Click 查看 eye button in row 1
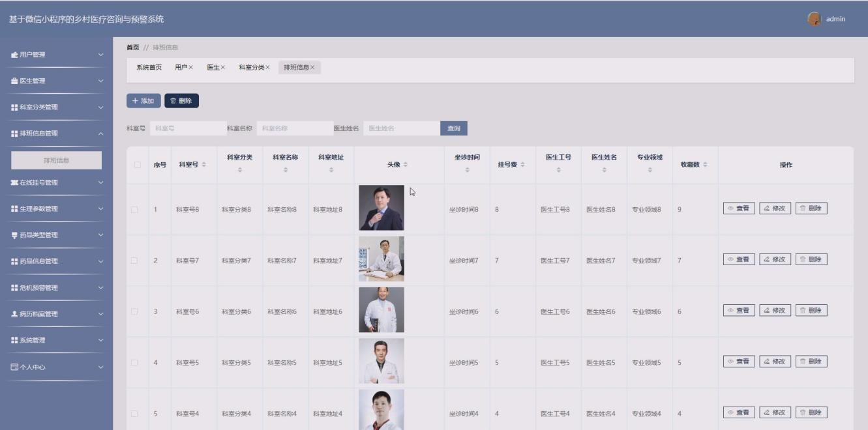Image resolution: width=868 pixels, height=430 pixels. pyautogui.click(x=738, y=208)
